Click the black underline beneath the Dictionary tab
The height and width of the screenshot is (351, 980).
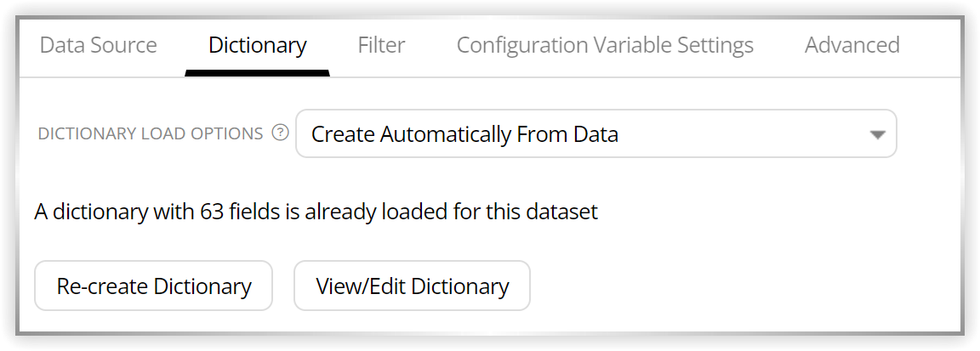click(x=258, y=73)
